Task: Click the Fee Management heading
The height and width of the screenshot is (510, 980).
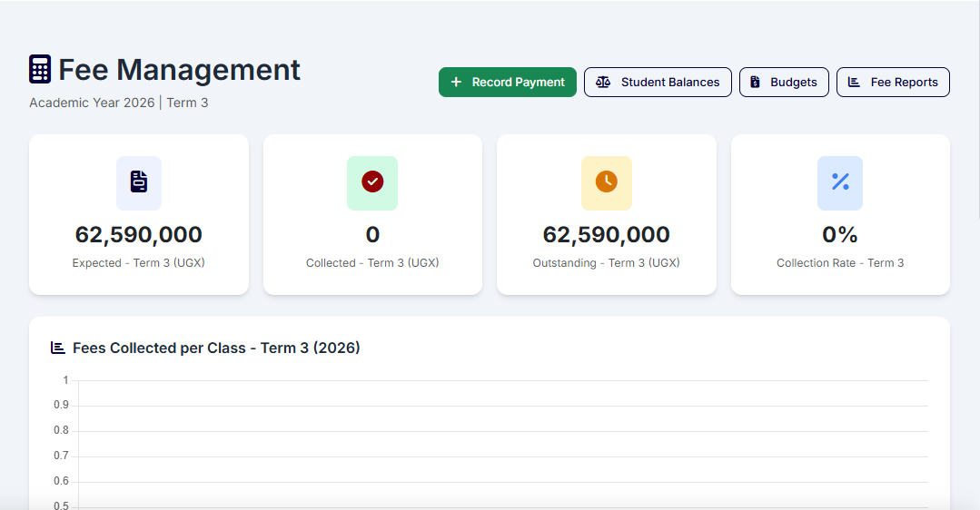Action: pyautogui.click(x=179, y=69)
